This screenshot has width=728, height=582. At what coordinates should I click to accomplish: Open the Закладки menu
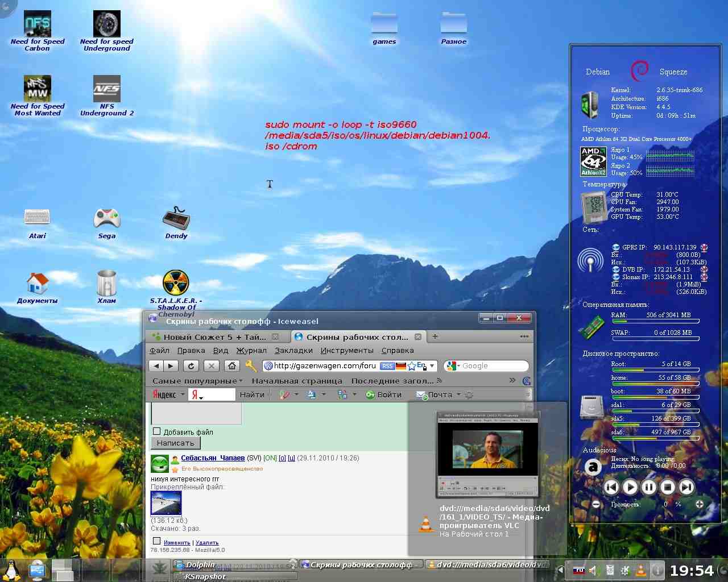coord(293,350)
